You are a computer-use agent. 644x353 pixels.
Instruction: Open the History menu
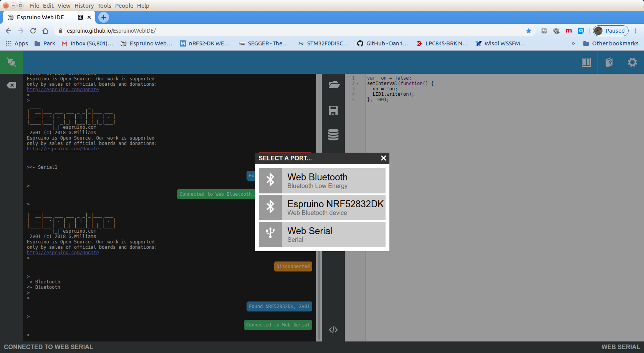(84, 6)
